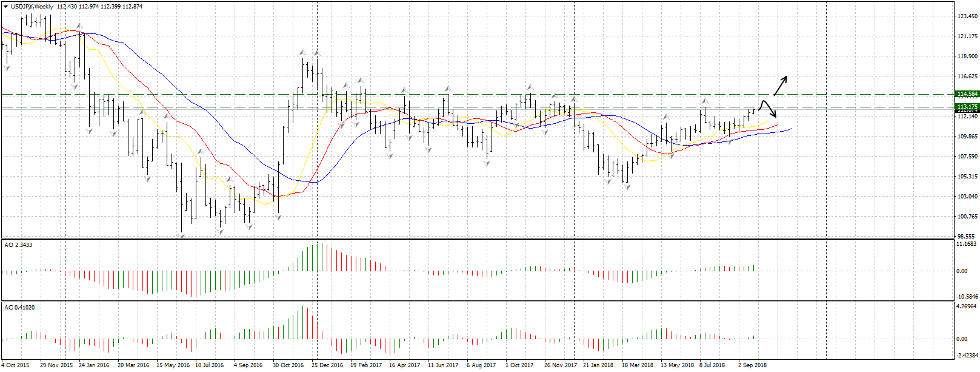Select the curved downward black arrow drawing
980x372 pixels.
click(x=768, y=108)
